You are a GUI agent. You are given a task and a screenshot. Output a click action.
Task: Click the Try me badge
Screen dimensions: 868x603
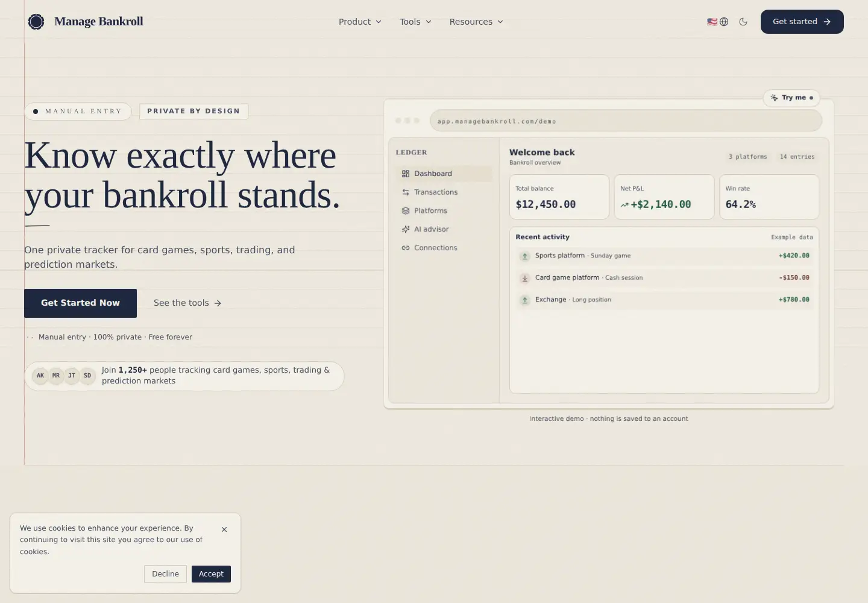791,98
